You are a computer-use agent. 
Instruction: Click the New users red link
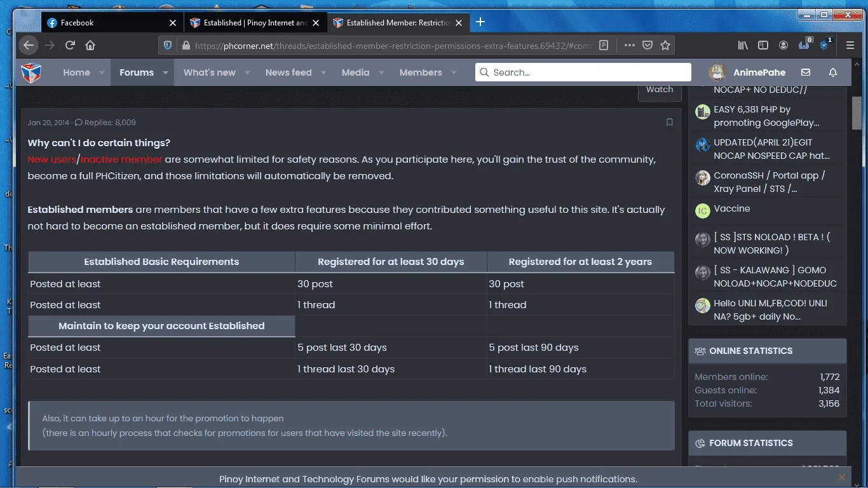point(51,159)
